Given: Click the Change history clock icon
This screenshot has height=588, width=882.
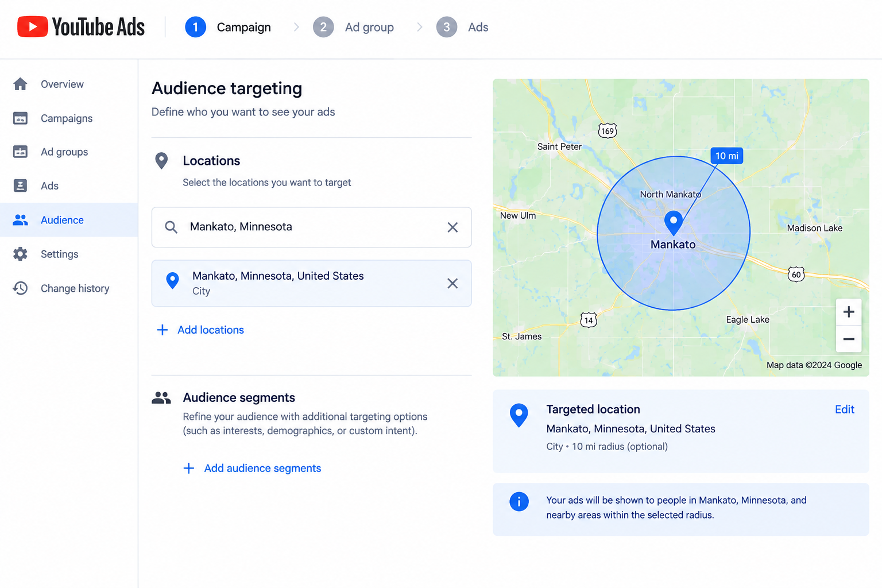Looking at the screenshot, I should 20,288.
